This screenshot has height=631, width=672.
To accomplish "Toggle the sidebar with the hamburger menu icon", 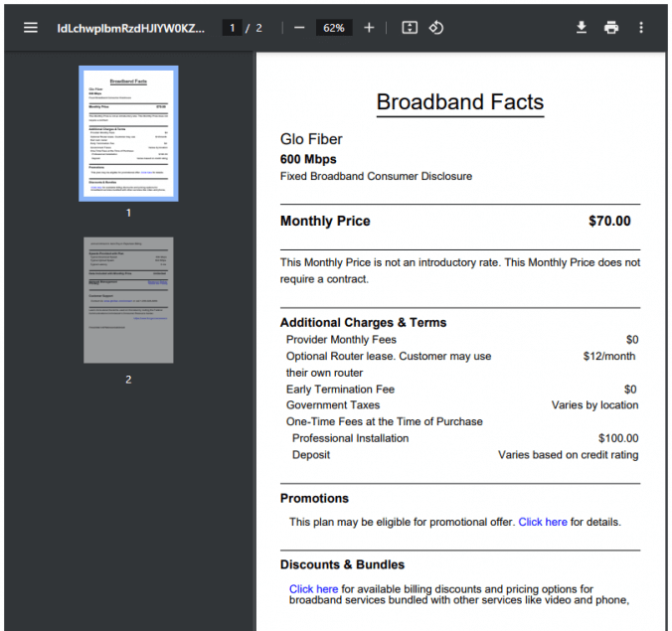I will point(31,28).
